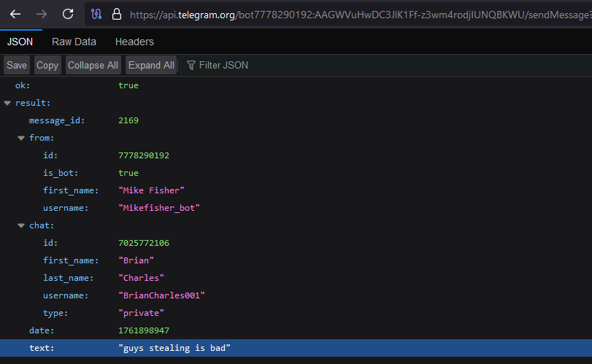The image size is (592, 364).
Task: Click the browser forward arrow
Action: pyautogui.click(x=42, y=14)
